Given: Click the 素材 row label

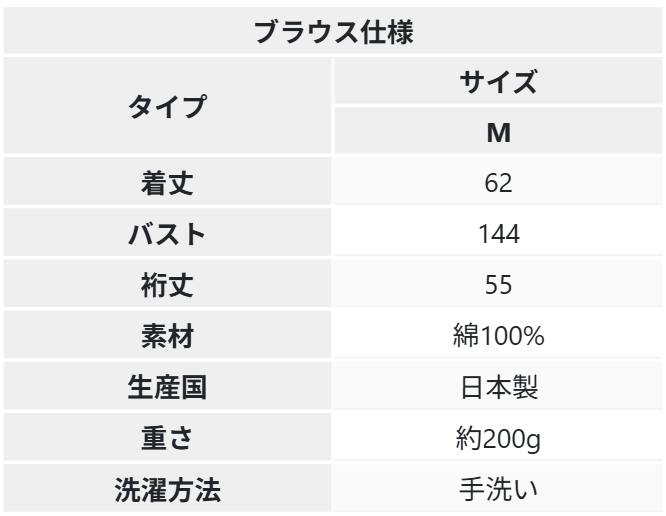Looking at the screenshot, I should [167, 335].
